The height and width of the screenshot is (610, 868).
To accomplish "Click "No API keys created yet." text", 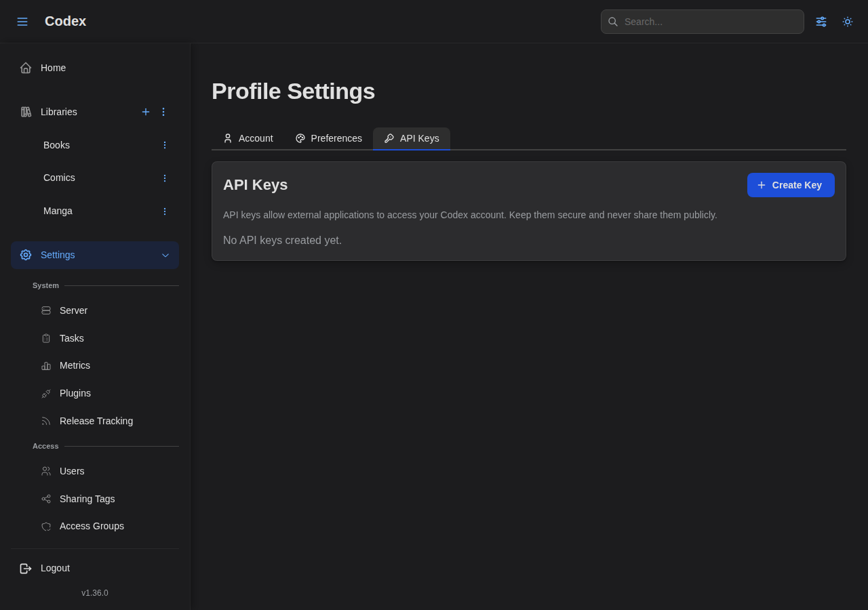I will coord(282,241).
